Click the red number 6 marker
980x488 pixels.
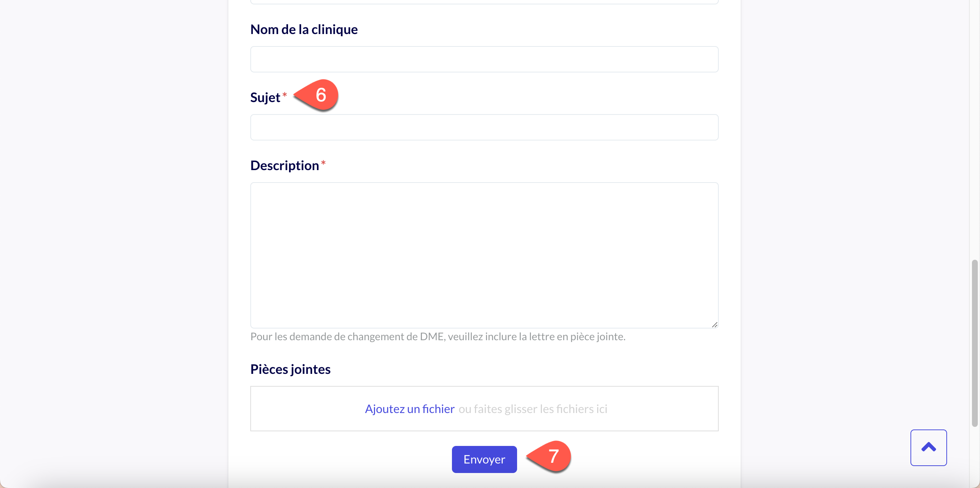320,95
